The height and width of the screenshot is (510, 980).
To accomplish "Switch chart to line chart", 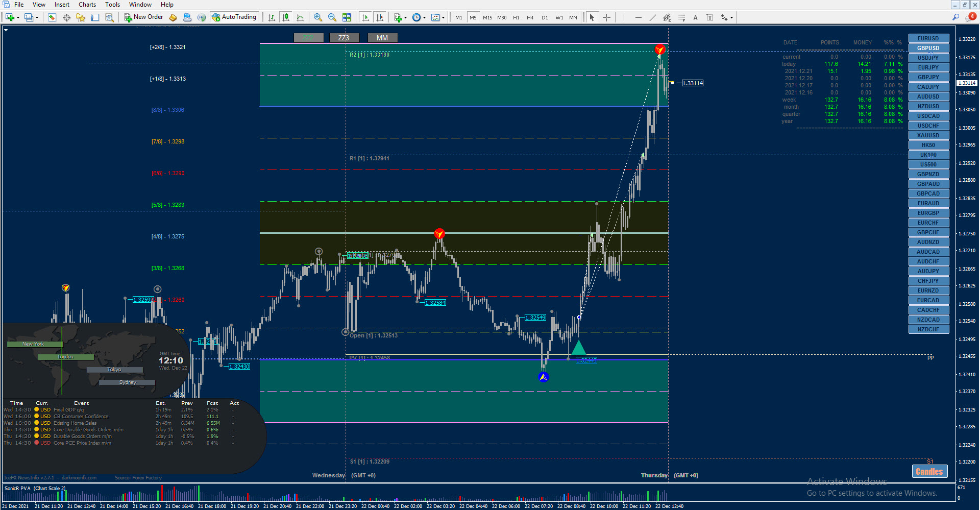I will 300,17.
